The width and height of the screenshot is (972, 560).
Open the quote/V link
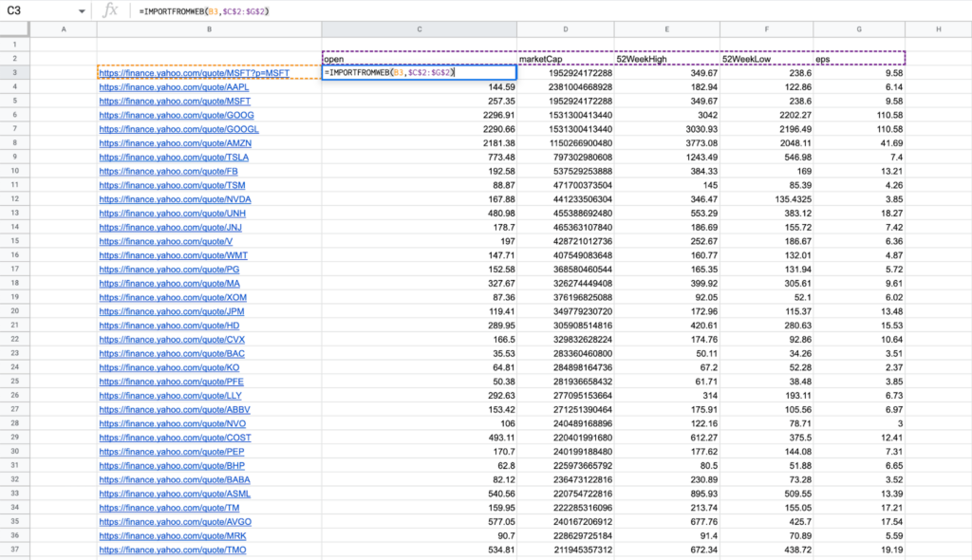pyautogui.click(x=165, y=242)
